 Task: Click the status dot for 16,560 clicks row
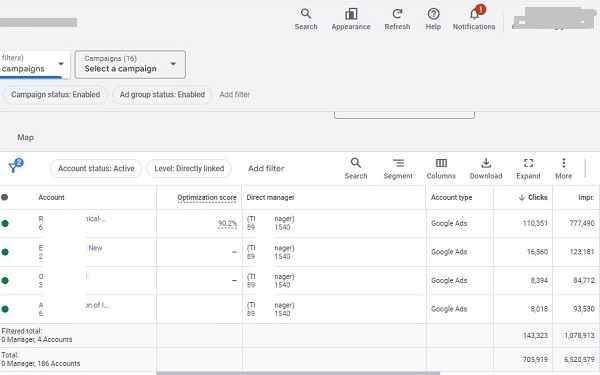5,252
